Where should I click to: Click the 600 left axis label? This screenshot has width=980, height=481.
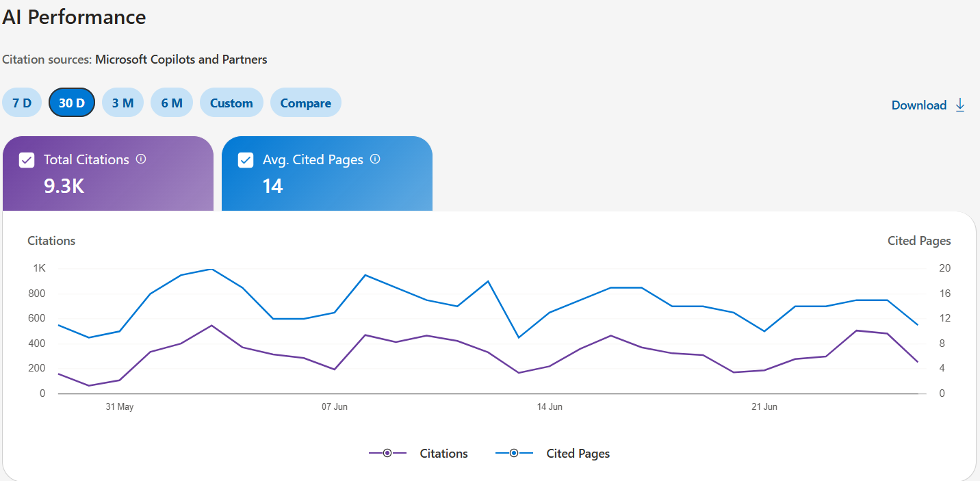coord(37,318)
